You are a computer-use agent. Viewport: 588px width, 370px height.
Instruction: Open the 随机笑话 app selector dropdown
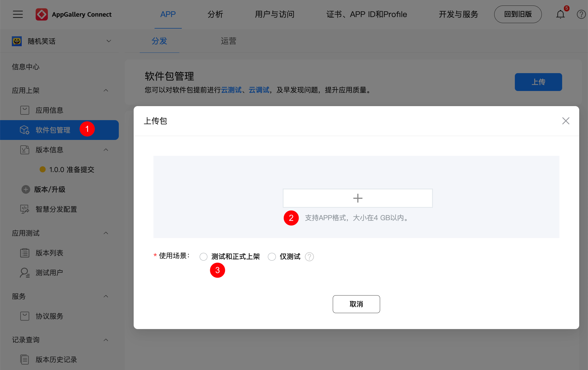pos(109,41)
